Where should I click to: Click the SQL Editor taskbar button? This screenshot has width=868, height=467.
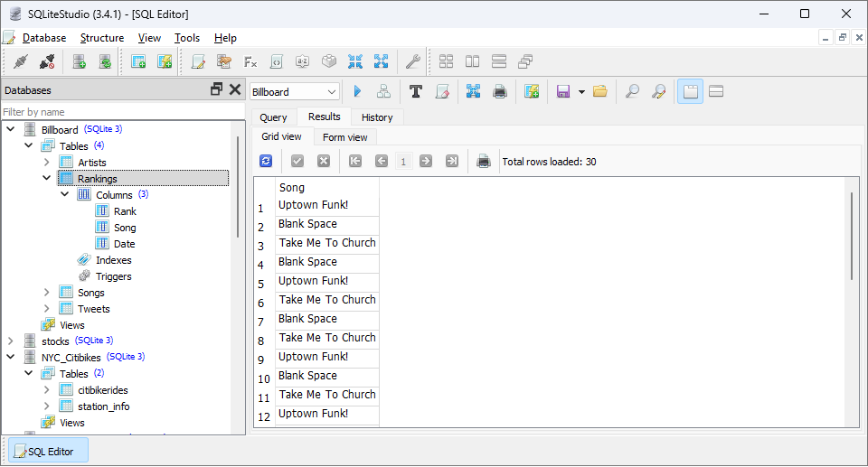coord(48,451)
